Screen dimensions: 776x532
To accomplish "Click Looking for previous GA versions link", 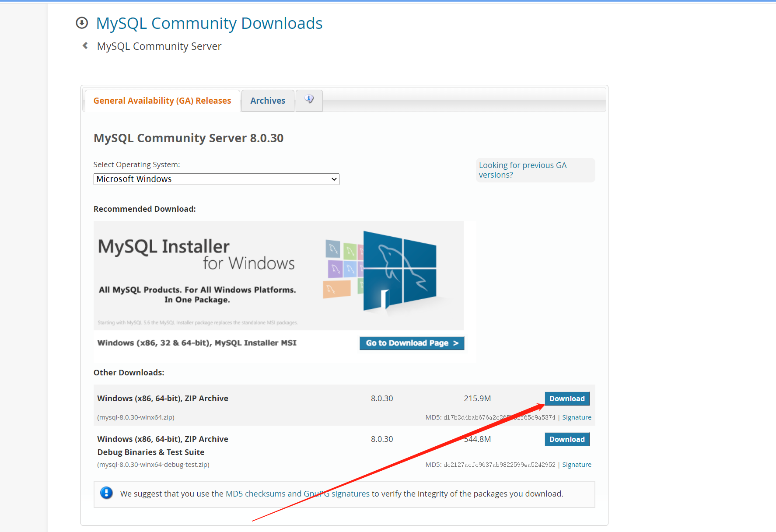I will coord(523,170).
